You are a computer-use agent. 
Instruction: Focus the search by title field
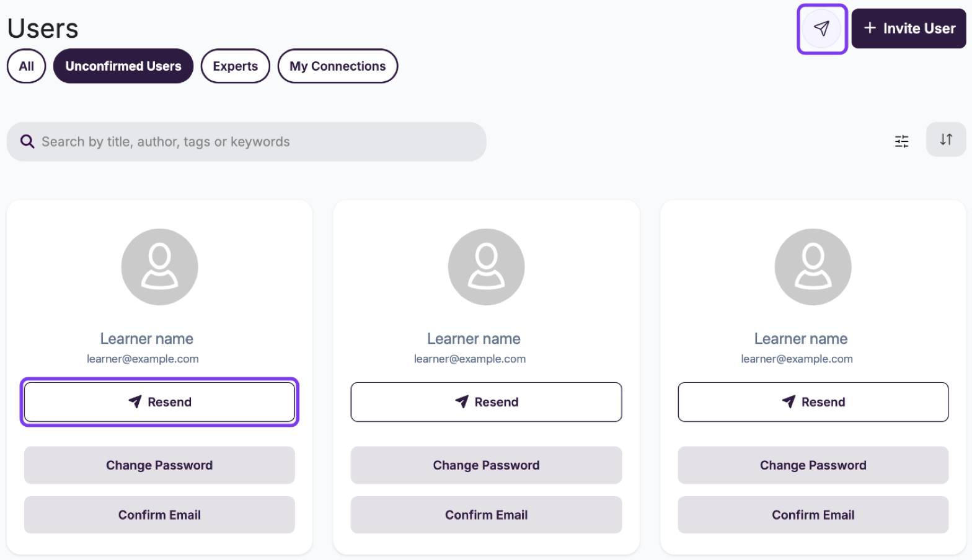(x=247, y=142)
